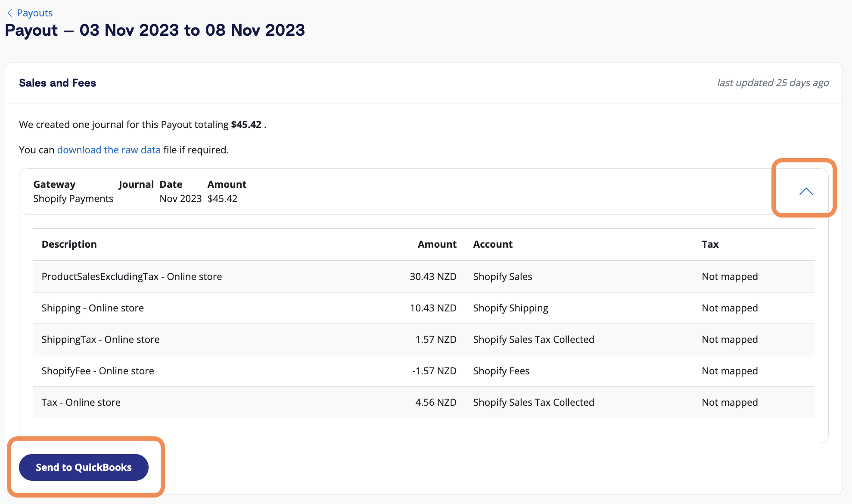852x504 pixels.
Task: Click the Amount header of details table
Action: pyautogui.click(x=437, y=244)
